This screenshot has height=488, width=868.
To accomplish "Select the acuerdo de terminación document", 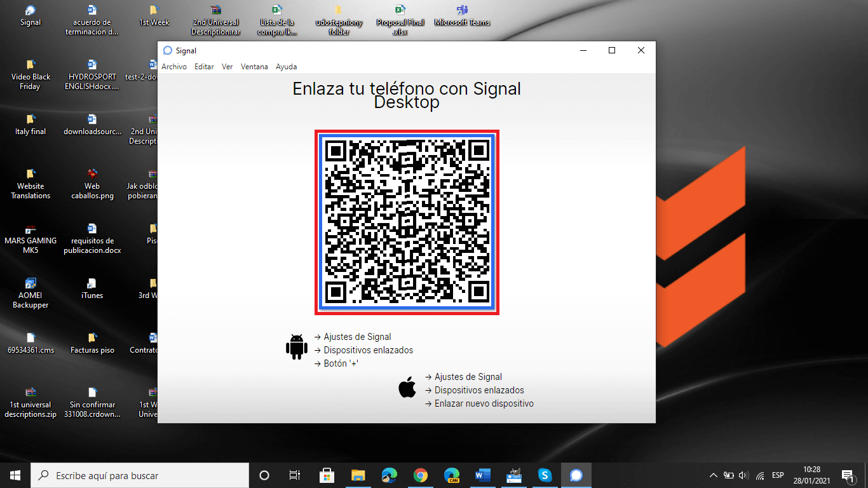I will [x=92, y=21].
